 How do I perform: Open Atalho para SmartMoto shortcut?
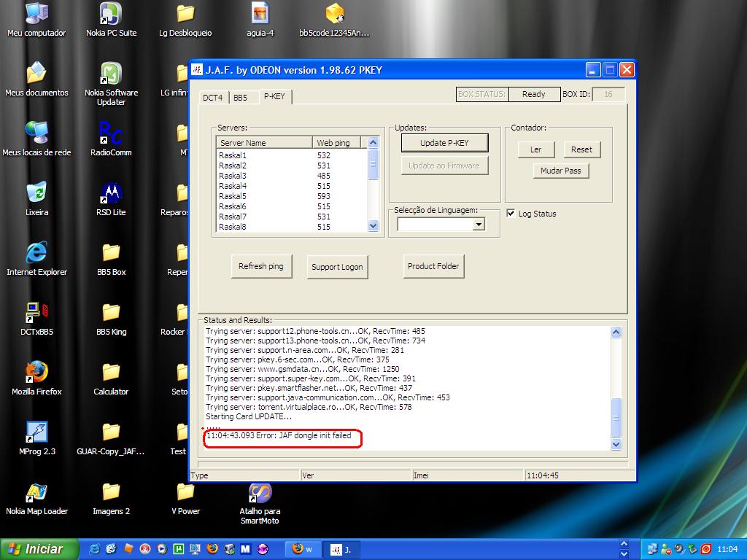[x=260, y=503]
